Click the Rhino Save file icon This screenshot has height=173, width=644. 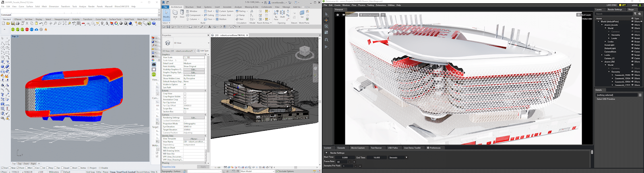(12, 23)
